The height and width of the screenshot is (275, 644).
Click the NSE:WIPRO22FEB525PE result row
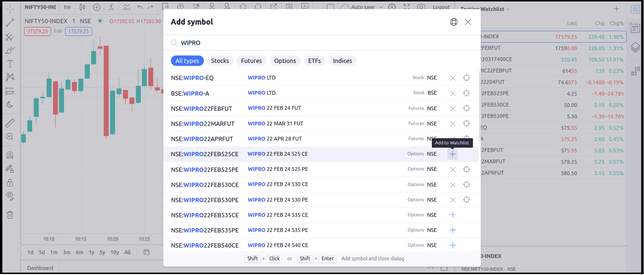click(322, 169)
